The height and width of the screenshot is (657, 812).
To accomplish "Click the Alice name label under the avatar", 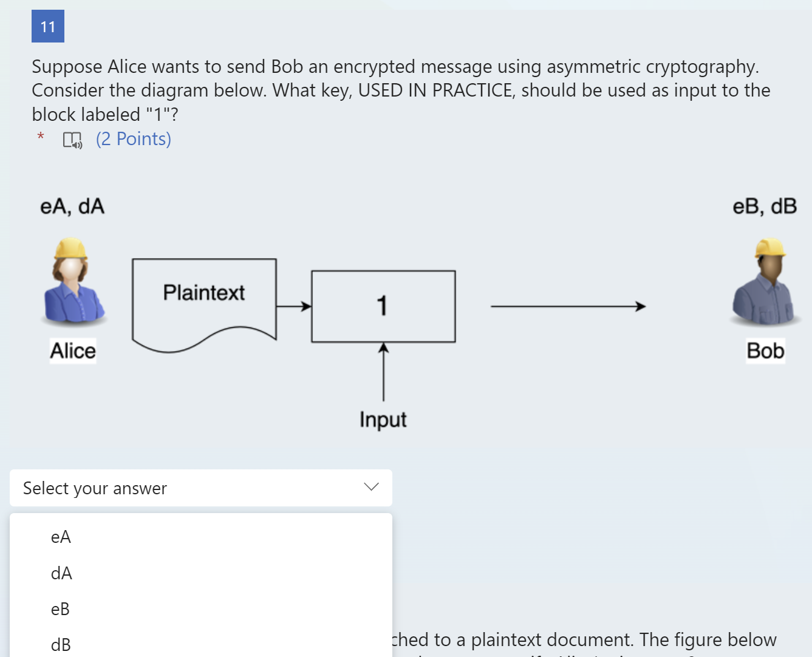I will pyautogui.click(x=72, y=350).
